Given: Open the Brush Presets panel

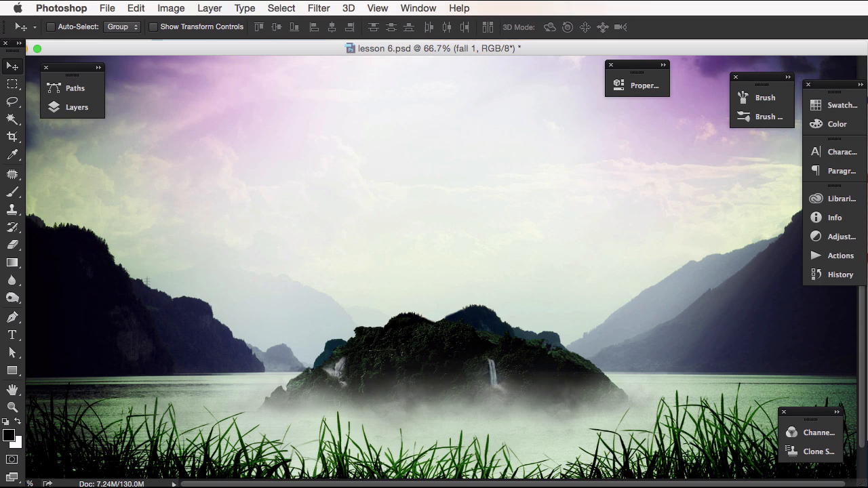Looking at the screenshot, I should 762,117.
